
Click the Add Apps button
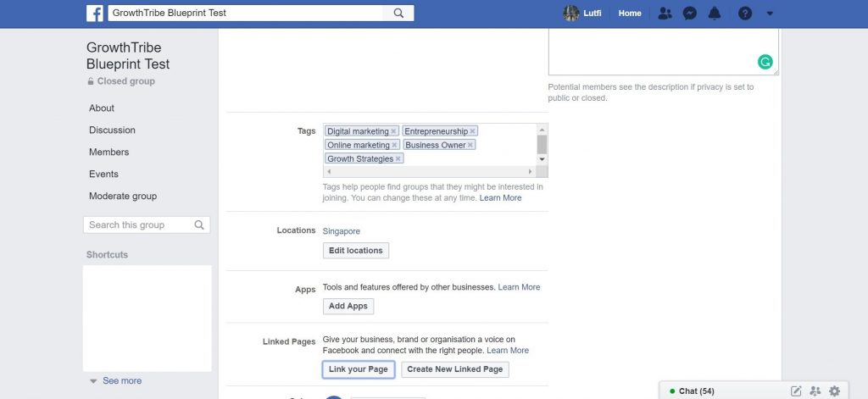point(348,306)
